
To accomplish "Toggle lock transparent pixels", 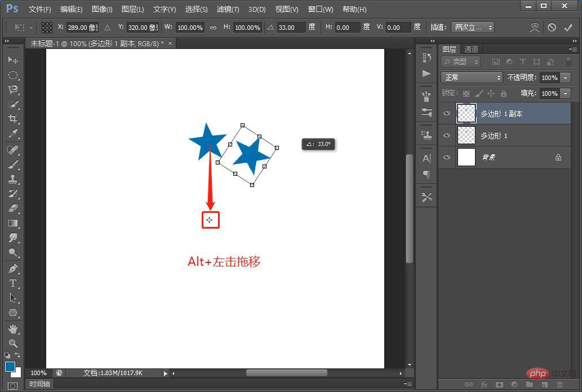I will 466,93.
